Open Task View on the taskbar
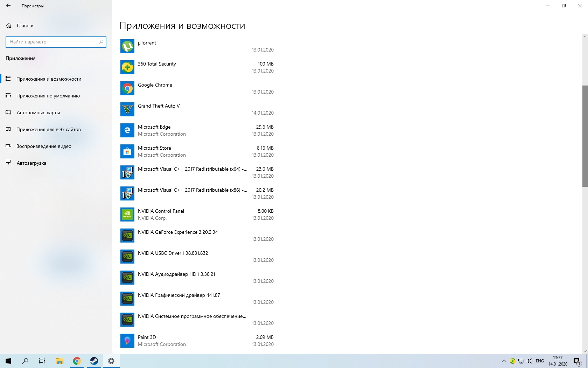Viewport: 588px width, 368px height. point(42,361)
